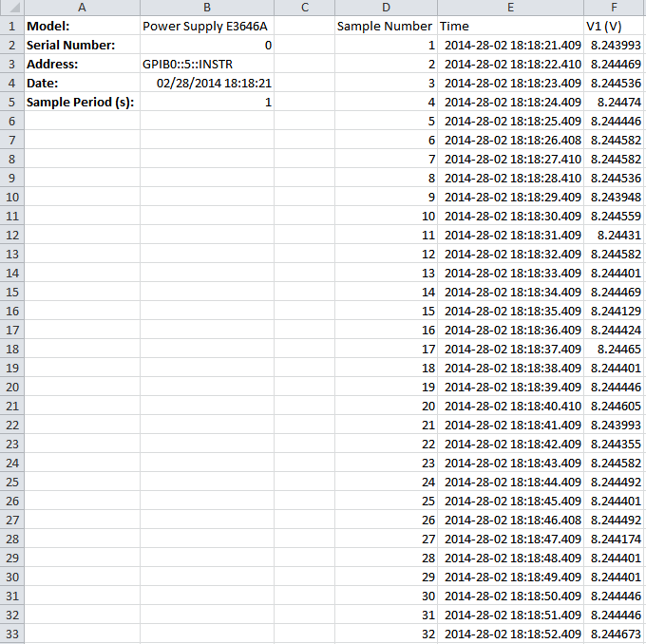The image size is (646, 644).
Task: Click the time cell '18:18:52.409'
Action: 510,634
